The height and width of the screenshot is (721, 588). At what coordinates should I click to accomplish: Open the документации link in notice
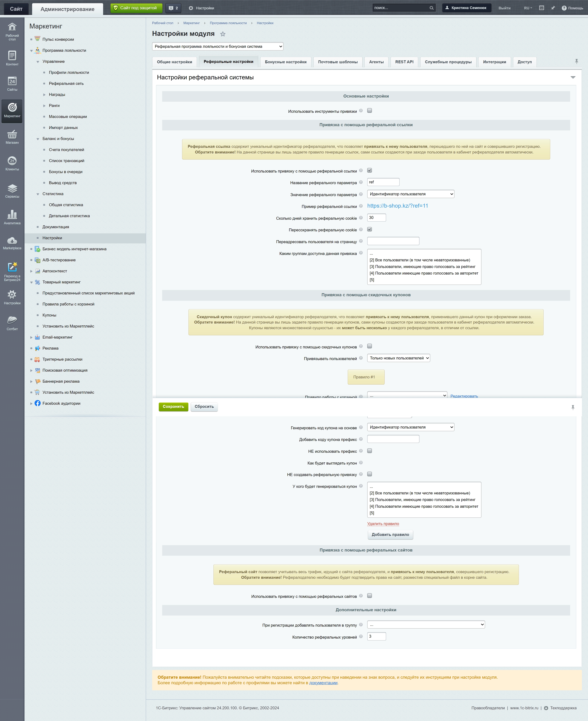(323, 683)
